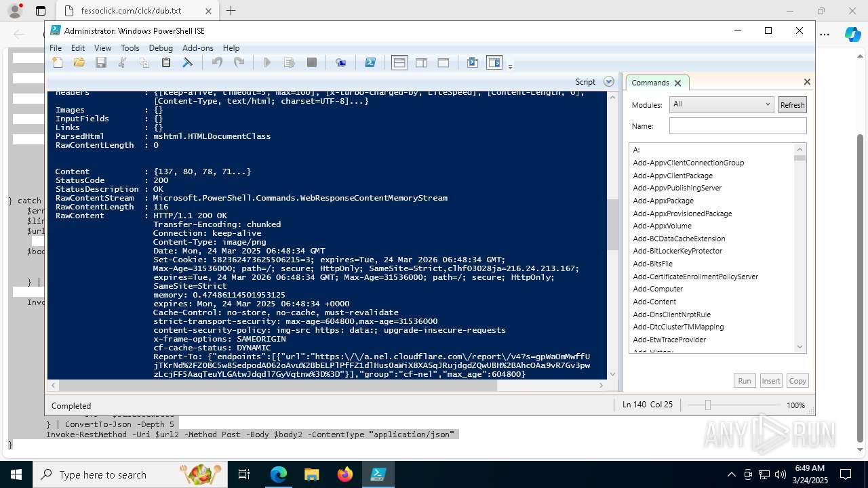Open the File menu
This screenshot has height=488, width=868.
tap(56, 48)
